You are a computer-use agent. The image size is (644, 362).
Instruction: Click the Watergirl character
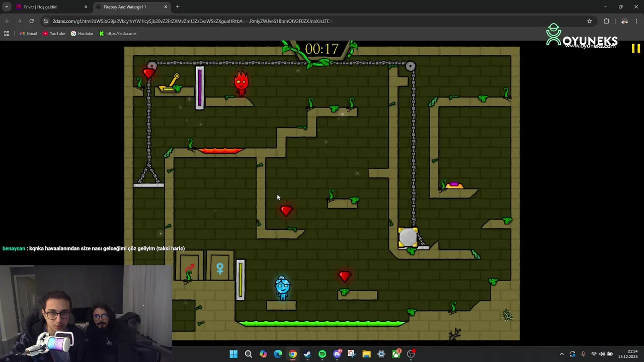283,288
